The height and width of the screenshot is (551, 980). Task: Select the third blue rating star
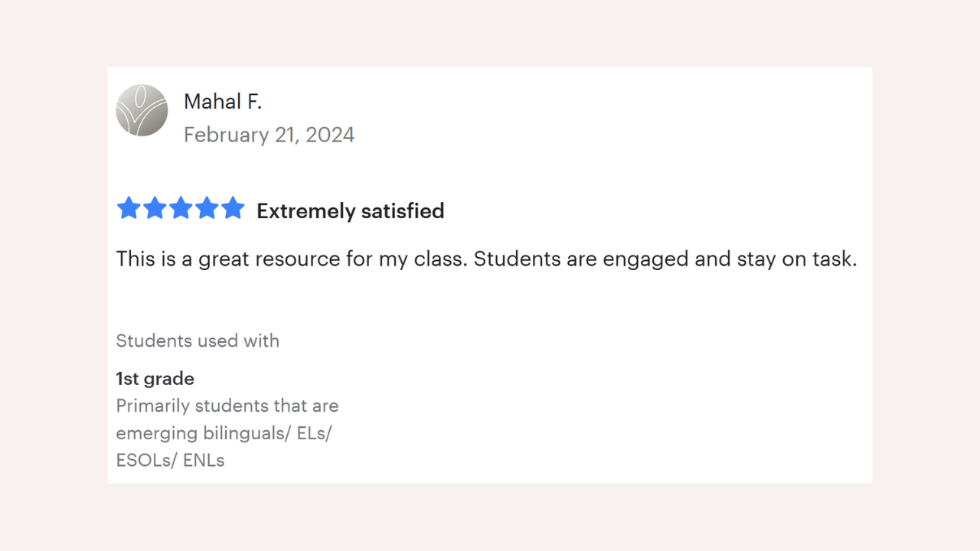pyautogui.click(x=181, y=208)
